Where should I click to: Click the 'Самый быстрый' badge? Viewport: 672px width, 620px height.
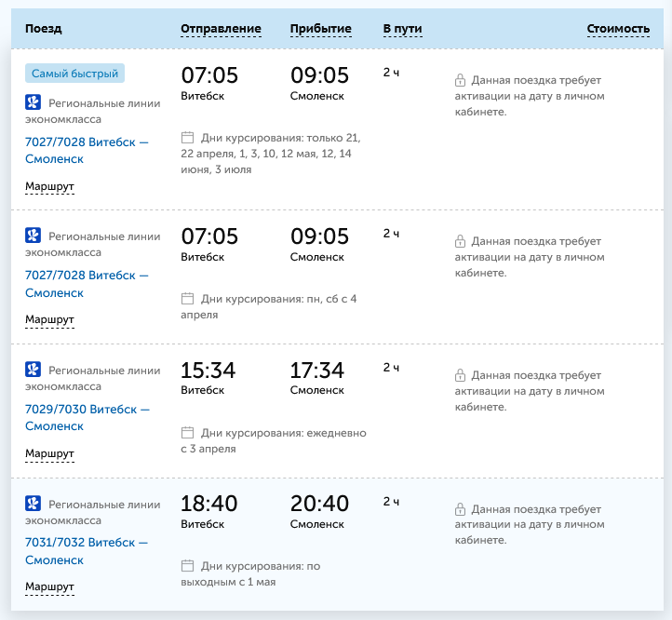point(75,74)
